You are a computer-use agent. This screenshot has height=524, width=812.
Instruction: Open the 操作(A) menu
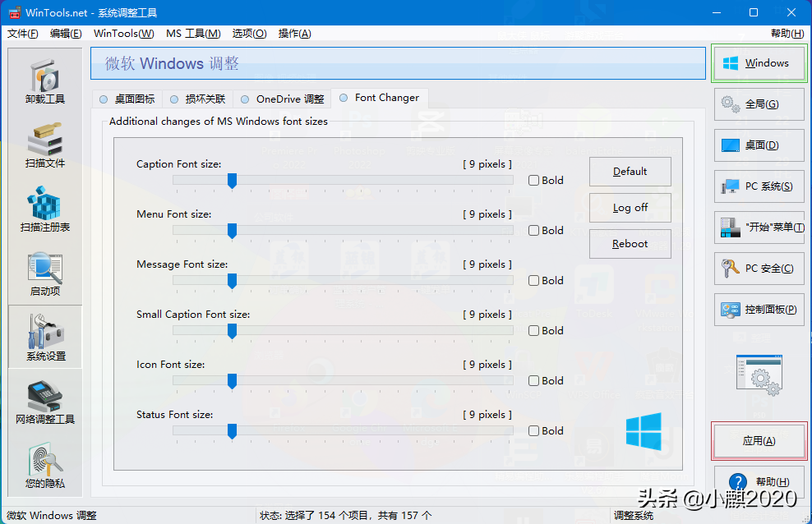click(x=295, y=34)
